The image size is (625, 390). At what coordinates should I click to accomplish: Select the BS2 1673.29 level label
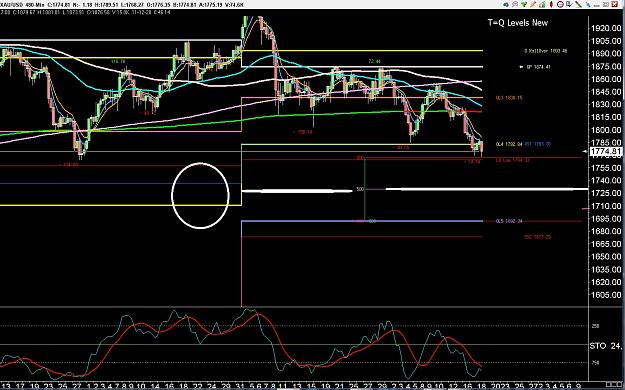point(537,237)
